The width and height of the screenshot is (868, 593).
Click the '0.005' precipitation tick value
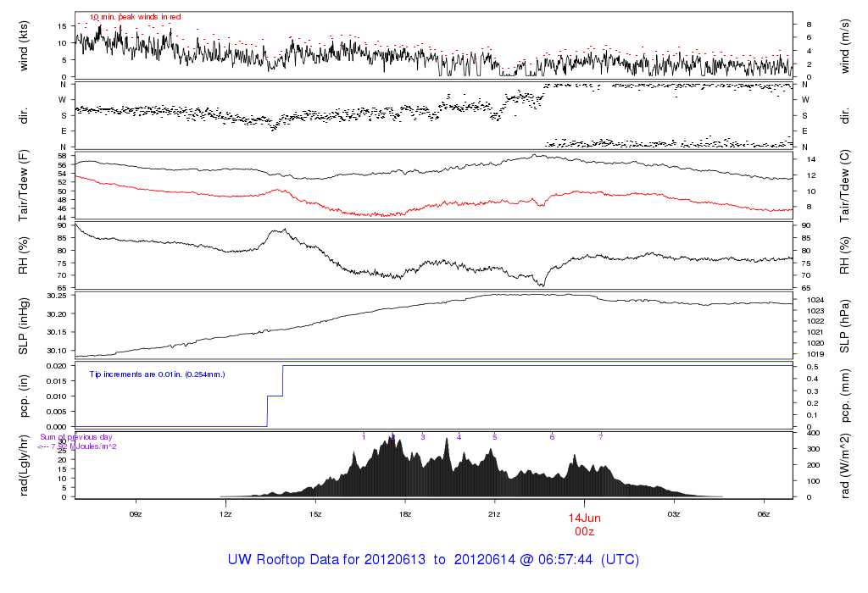[57, 412]
